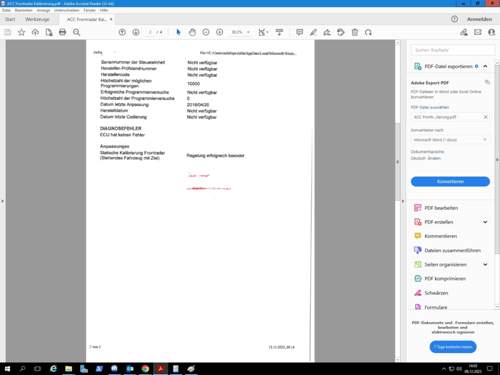Add a comment using the speech bubble icon
Screen dimensions: 500x375
tap(299, 32)
